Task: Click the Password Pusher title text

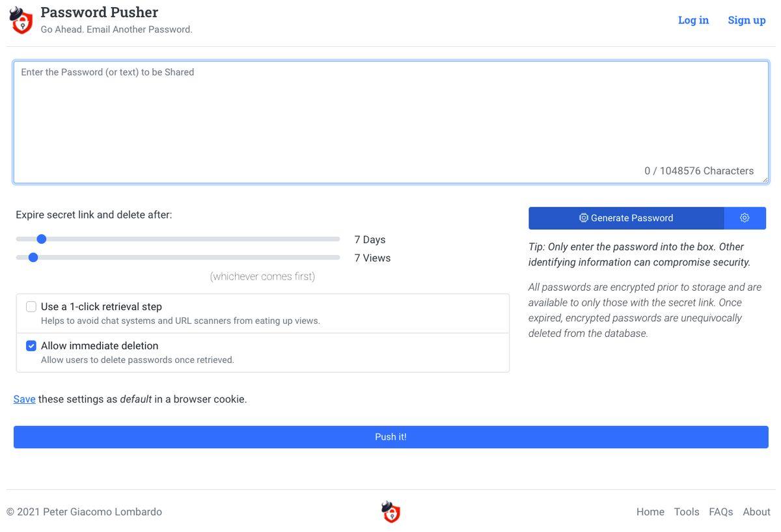Action: click(99, 12)
